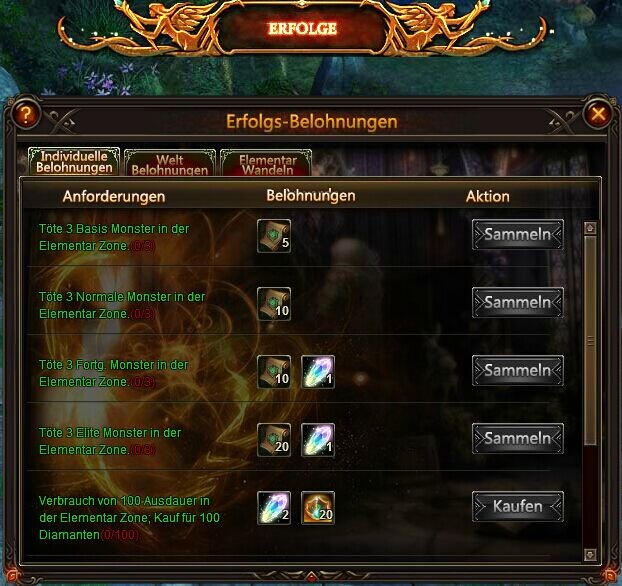
Task: Select the scroll reward icon with quantity 20
Action: [x=274, y=440]
